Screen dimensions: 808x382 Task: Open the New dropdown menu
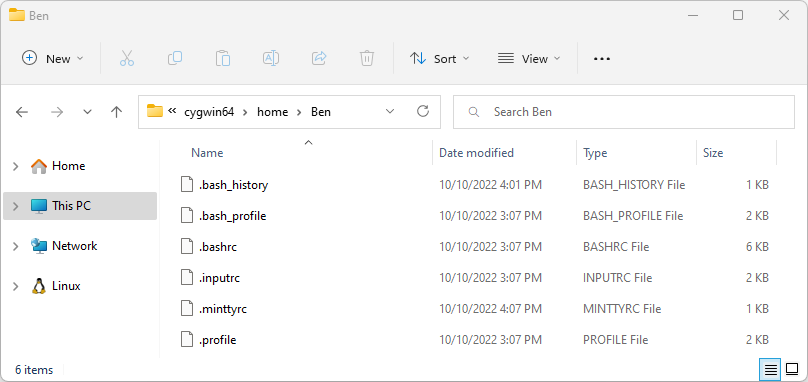pos(52,58)
